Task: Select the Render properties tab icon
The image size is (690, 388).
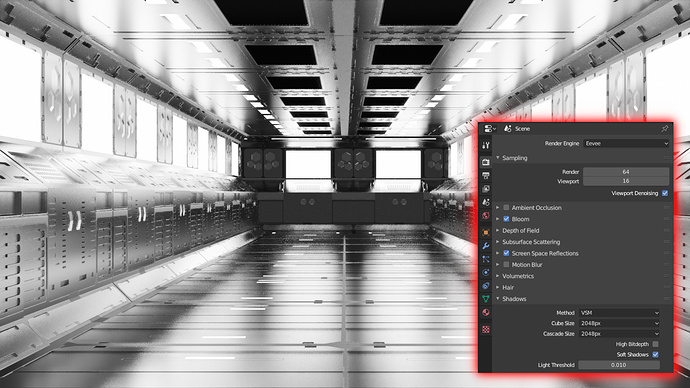Action: (x=486, y=162)
